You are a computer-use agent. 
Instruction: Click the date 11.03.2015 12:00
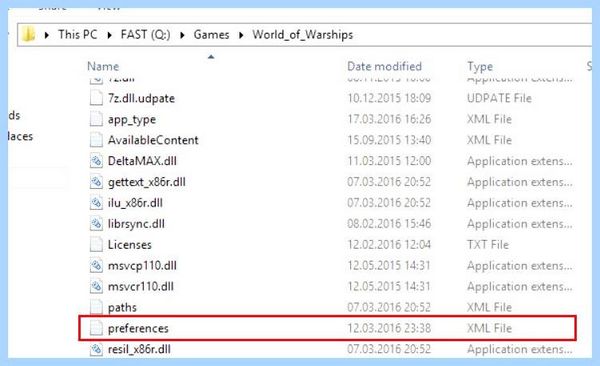389,161
